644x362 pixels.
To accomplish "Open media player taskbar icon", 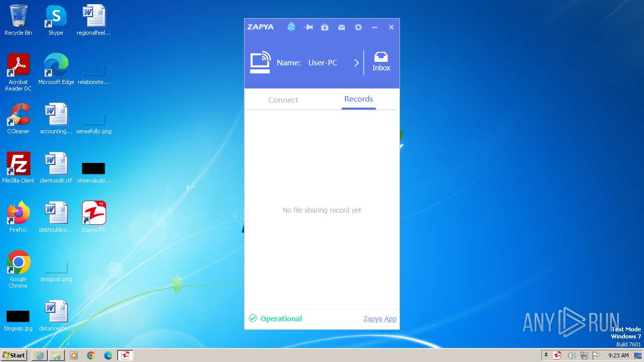I will pos(74,355).
